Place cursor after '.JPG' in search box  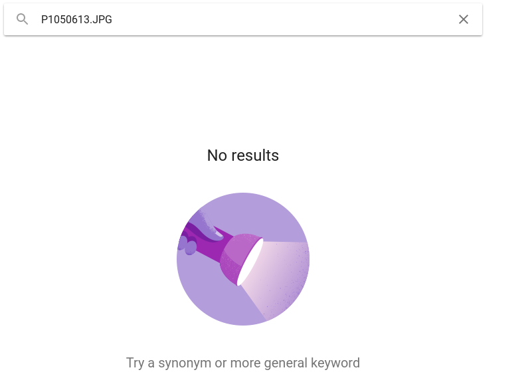click(x=112, y=20)
